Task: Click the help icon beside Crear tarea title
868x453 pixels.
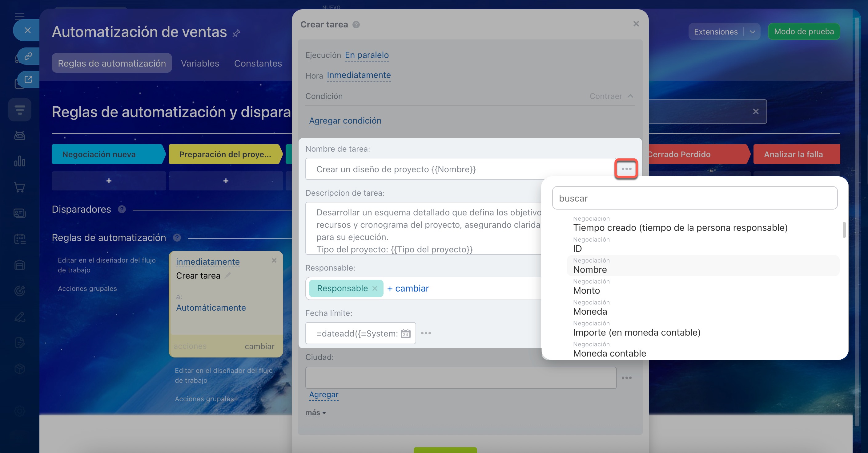Action: pyautogui.click(x=356, y=25)
